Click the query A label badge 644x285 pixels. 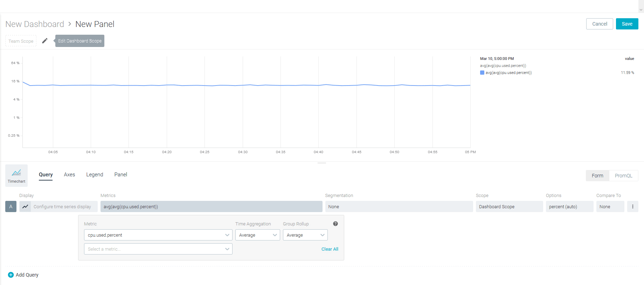pyautogui.click(x=11, y=207)
